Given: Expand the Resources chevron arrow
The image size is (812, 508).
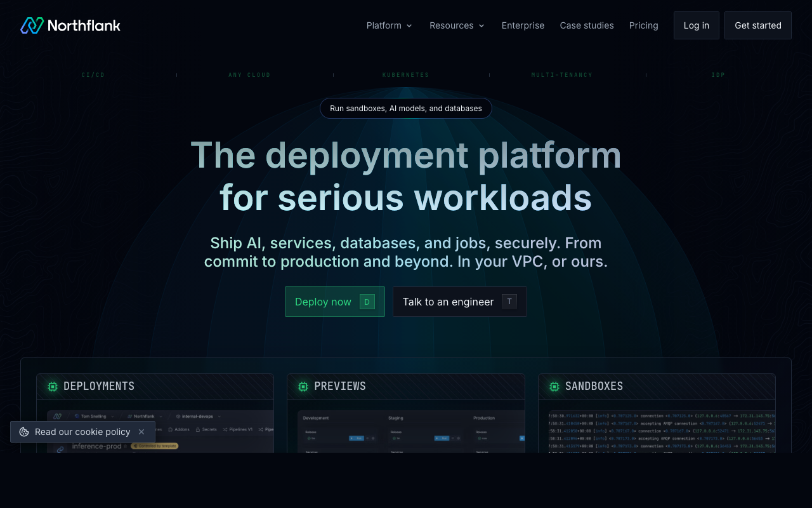Looking at the screenshot, I should point(481,26).
